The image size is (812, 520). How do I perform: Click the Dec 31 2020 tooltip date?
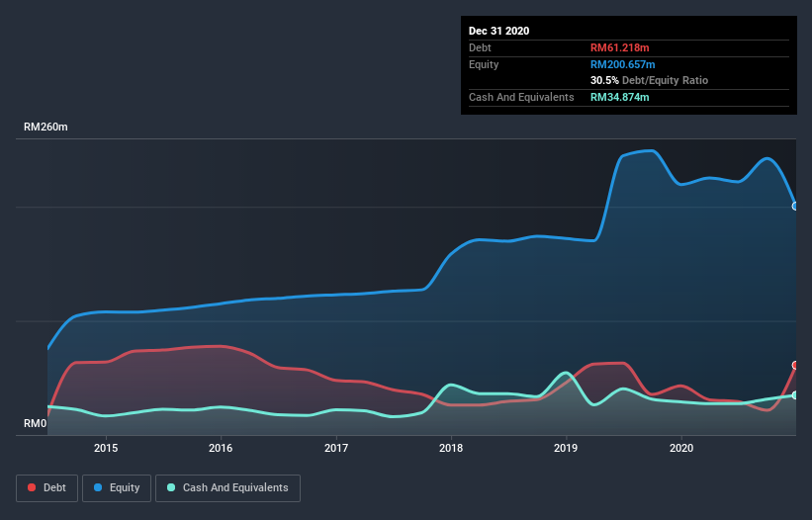tap(498, 31)
